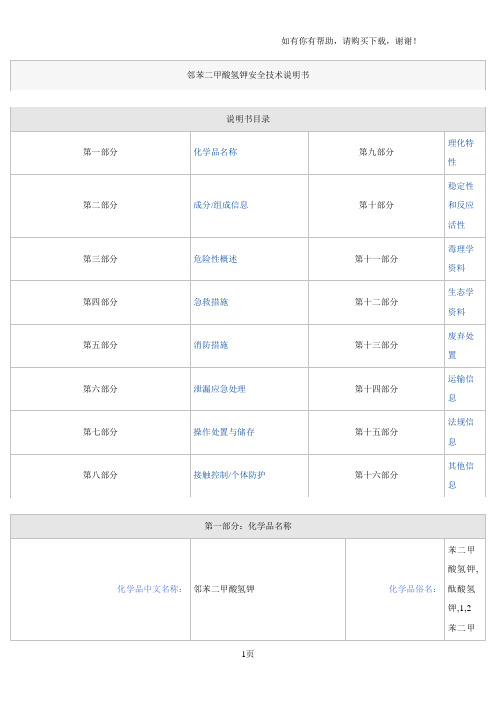
Task: Click the 说明书目录 table header
Action: click(248, 119)
